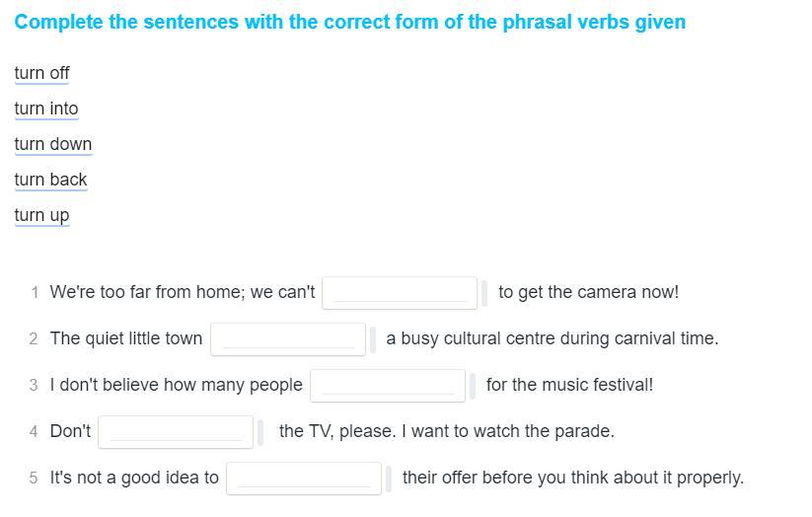812x517 pixels.
Task: Click the "turn off" phrasal verb
Action: 41,73
